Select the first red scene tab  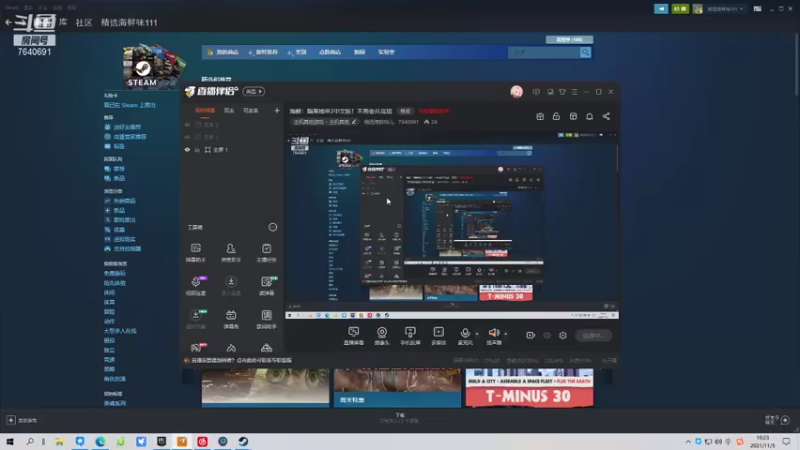click(x=205, y=111)
